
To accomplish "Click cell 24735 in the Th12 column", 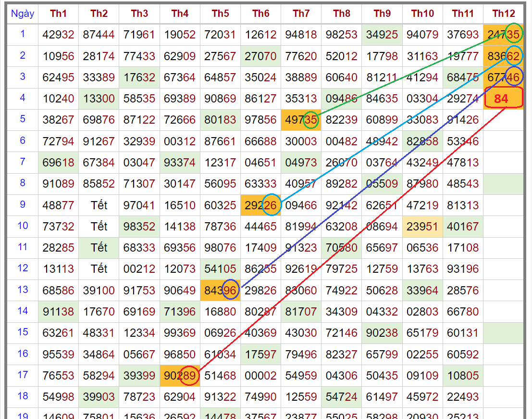I will [503, 35].
